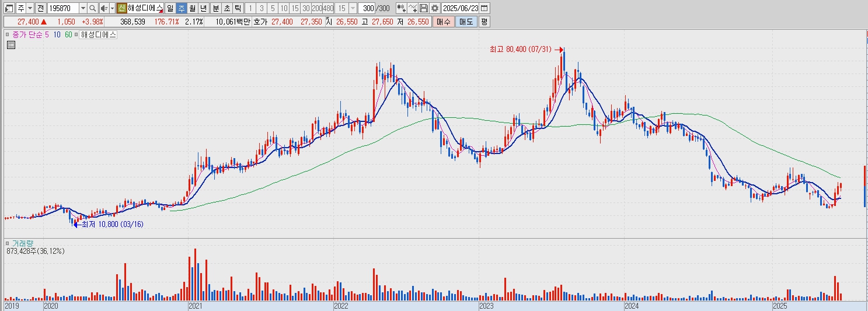Click the add candlestick chart icon
Screen dimensions: 868x311
tap(402, 8)
